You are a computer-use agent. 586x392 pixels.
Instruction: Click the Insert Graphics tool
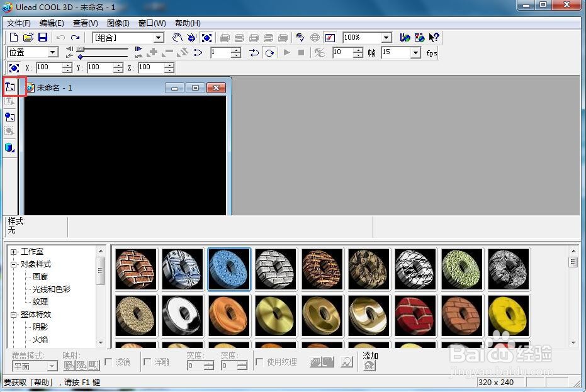[x=10, y=117]
